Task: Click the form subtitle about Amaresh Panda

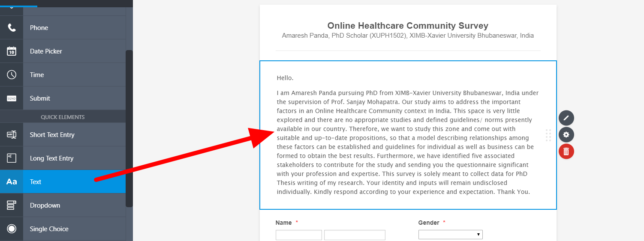Action: tap(408, 36)
